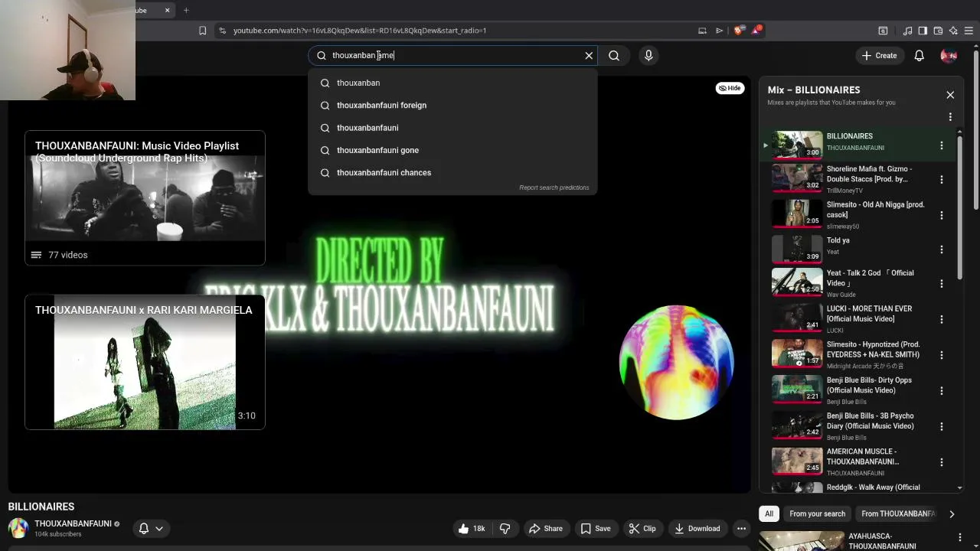The width and height of the screenshot is (980, 551).
Task: Toggle the subscription notification bell dropdown
Action: (x=150, y=528)
